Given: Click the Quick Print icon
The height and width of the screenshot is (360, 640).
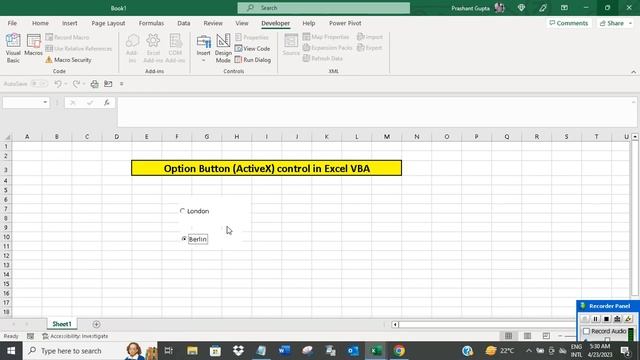Looking at the screenshot, I should [94, 84].
